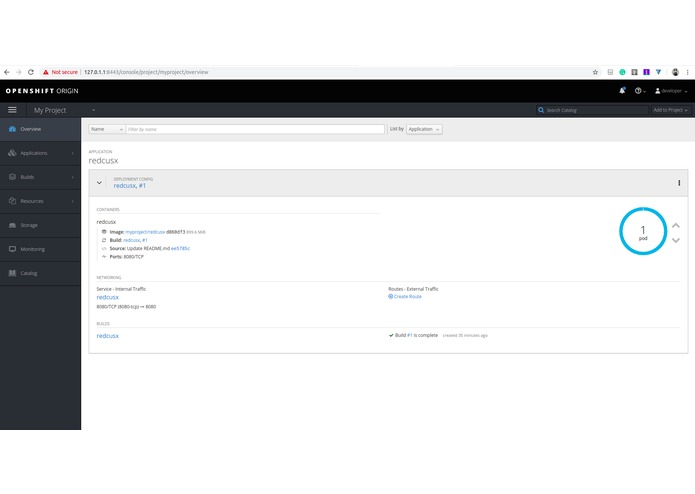The width and height of the screenshot is (695, 494).
Task: Open the List by Application dropdown
Action: click(424, 129)
